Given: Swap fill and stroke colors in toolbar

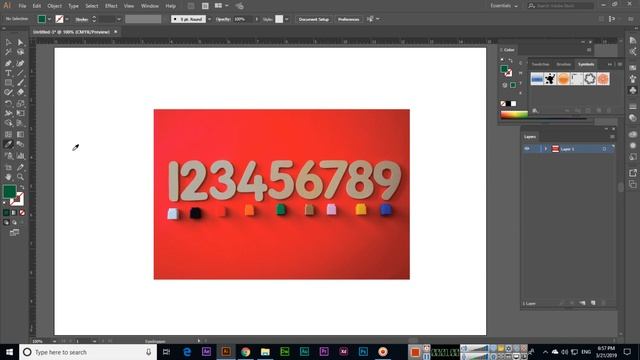Looking at the screenshot, I should point(22,187).
